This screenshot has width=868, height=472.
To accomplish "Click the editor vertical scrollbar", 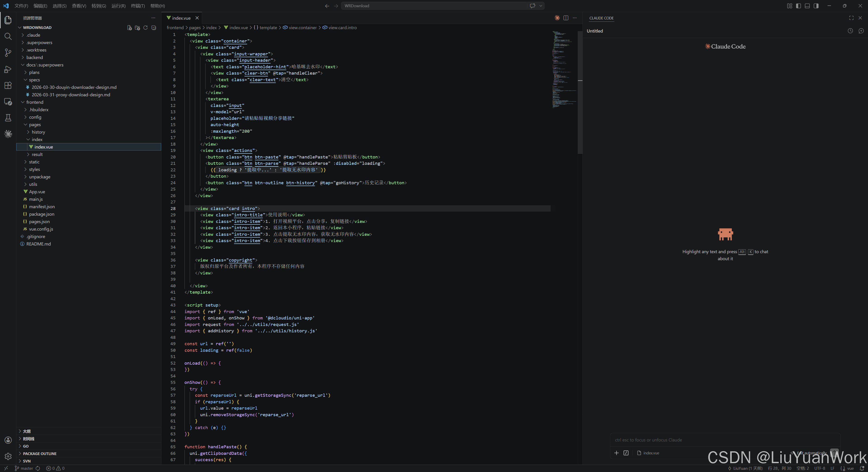I will tap(580, 93).
